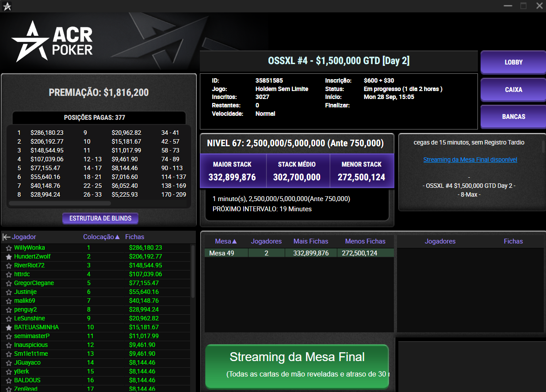Open the LOBBY
The height and width of the screenshot is (392, 546).
pyautogui.click(x=513, y=62)
